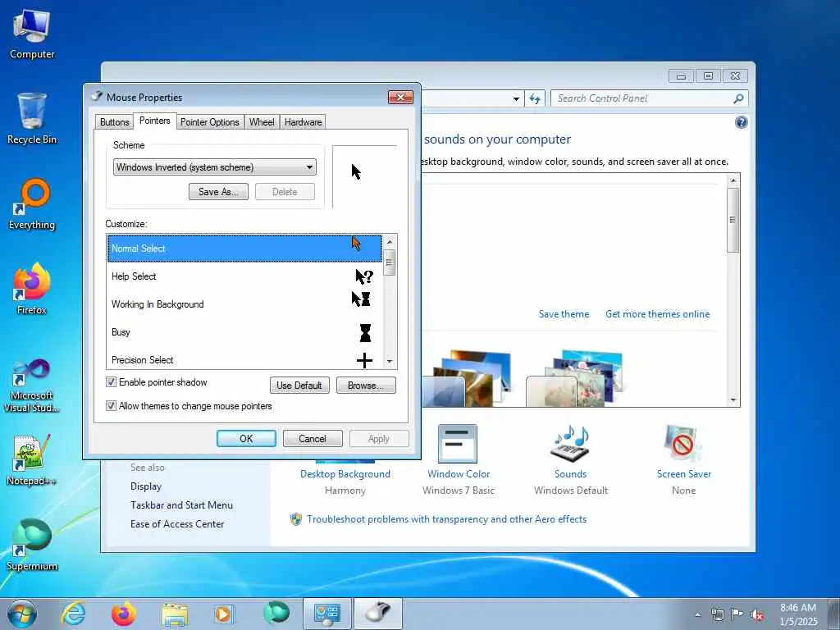This screenshot has height=630, width=840.
Task: Open Control Panel help question mark
Action: pyautogui.click(x=741, y=122)
